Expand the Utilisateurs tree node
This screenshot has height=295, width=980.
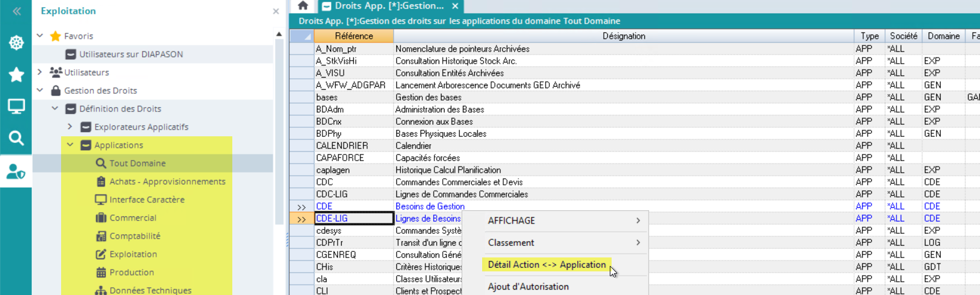[40, 72]
